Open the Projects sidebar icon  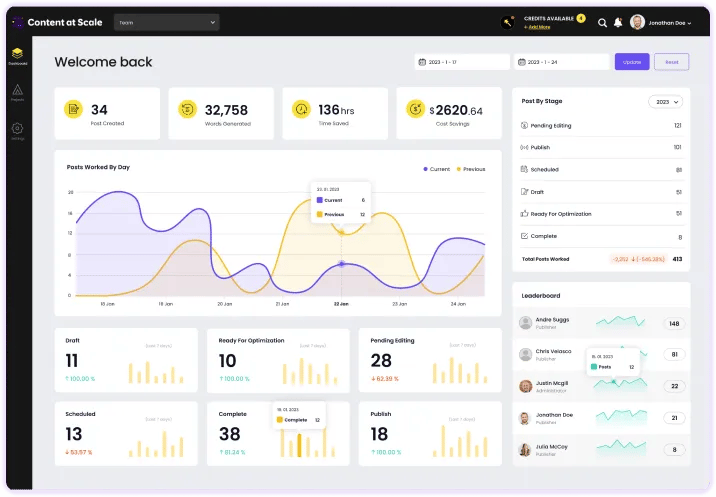point(17,93)
